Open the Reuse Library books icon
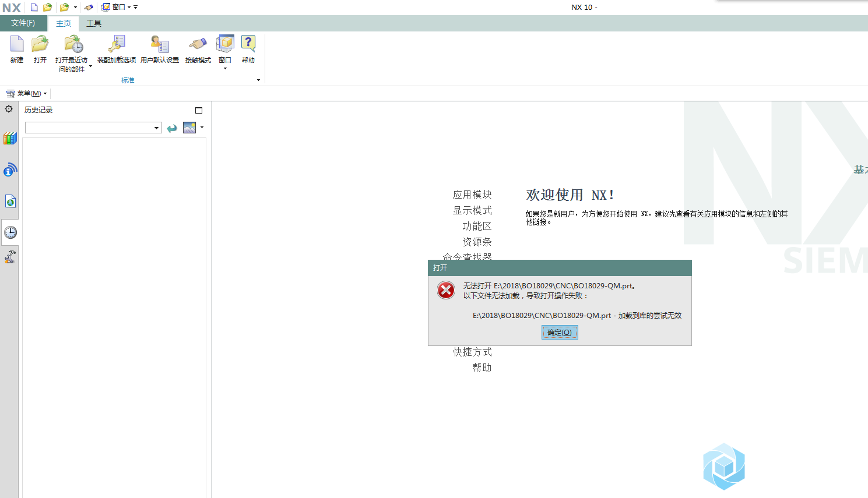 10,138
